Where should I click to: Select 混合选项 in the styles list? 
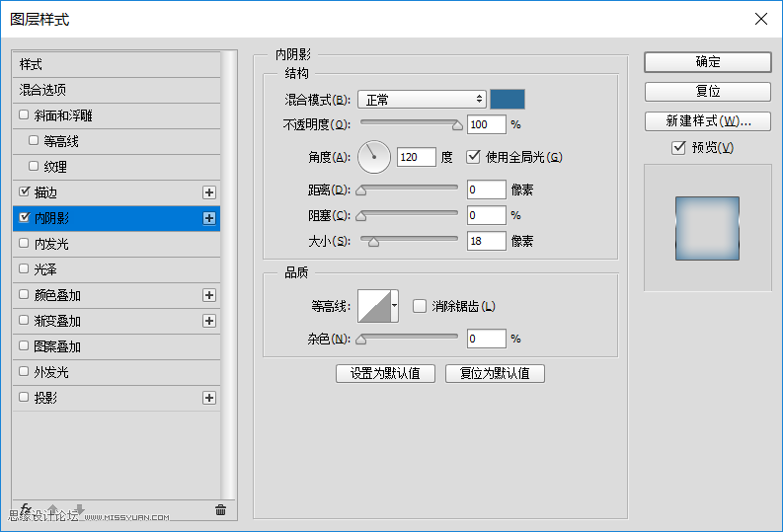tap(116, 90)
